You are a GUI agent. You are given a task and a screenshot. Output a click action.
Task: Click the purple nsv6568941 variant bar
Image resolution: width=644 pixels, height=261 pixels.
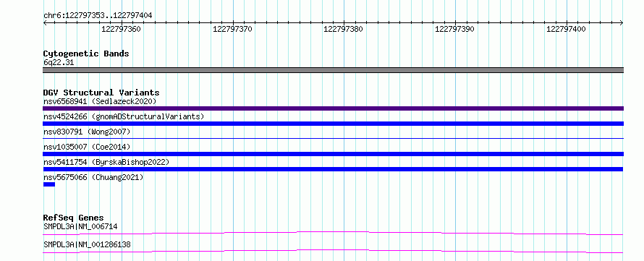pos(333,108)
